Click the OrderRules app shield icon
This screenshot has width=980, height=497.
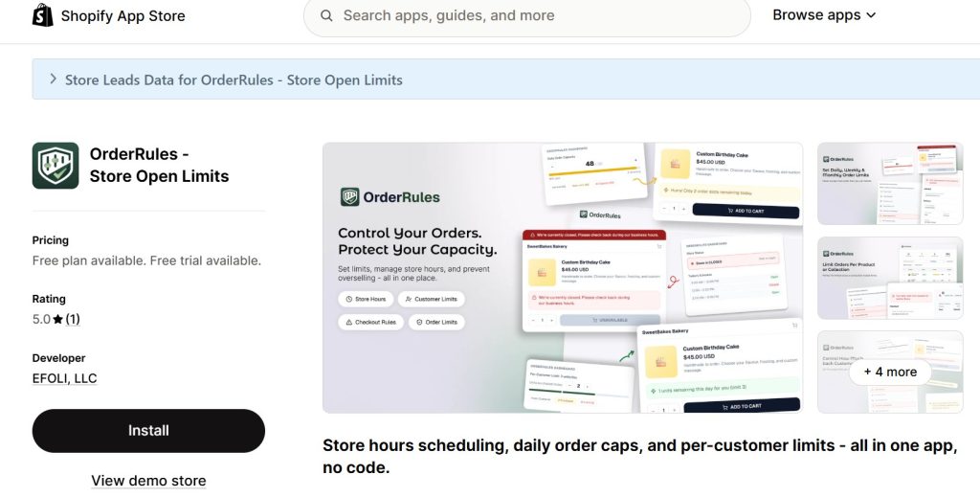pyautogui.click(x=56, y=166)
